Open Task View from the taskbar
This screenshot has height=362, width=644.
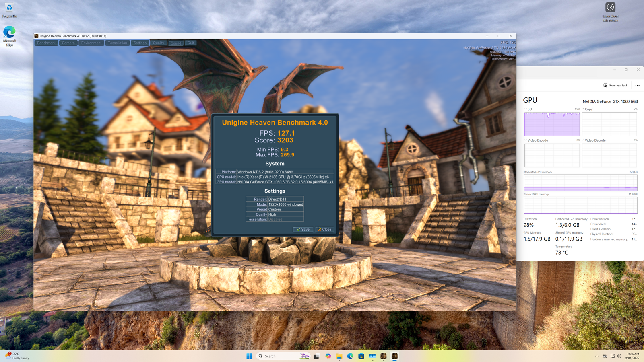[x=317, y=356]
